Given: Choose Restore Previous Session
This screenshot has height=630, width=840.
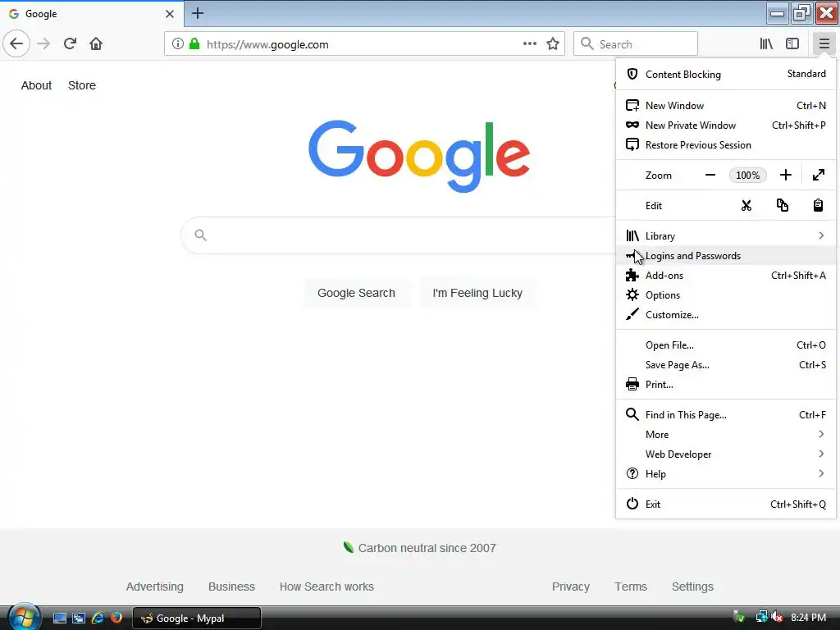Looking at the screenshot, I should (x=726, y=145).
